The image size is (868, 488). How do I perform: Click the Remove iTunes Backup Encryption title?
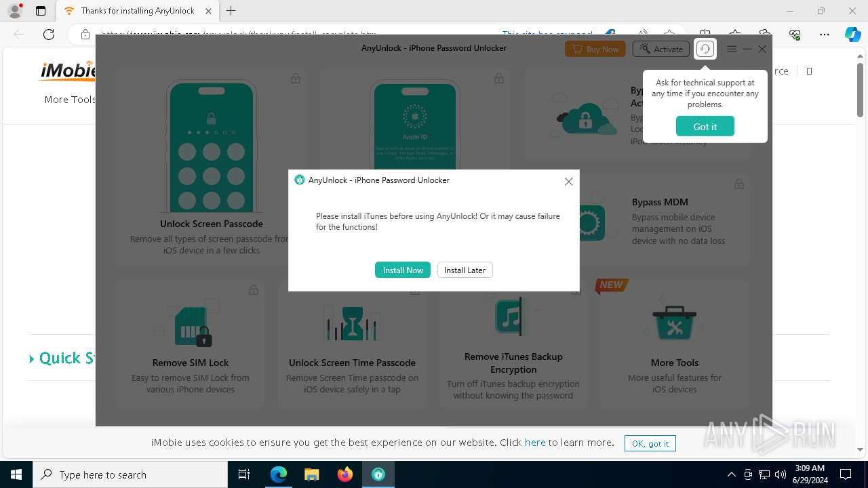[513, 363]
